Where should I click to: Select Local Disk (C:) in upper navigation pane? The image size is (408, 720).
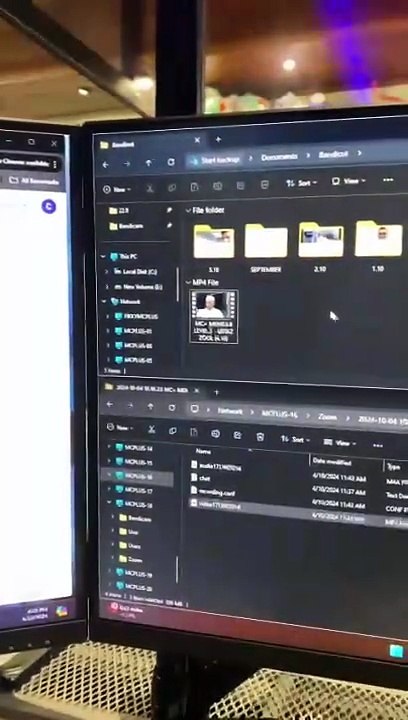(x=135, y=271)
